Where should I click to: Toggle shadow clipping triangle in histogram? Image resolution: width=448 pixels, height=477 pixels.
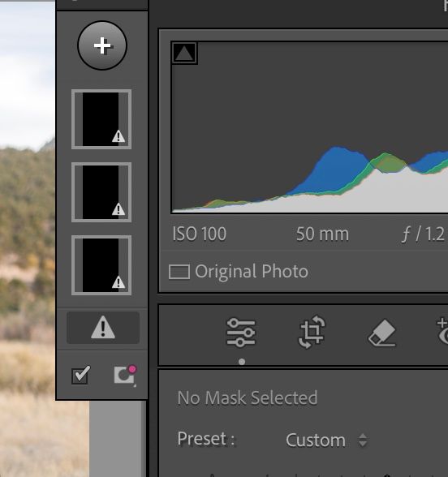184,54
